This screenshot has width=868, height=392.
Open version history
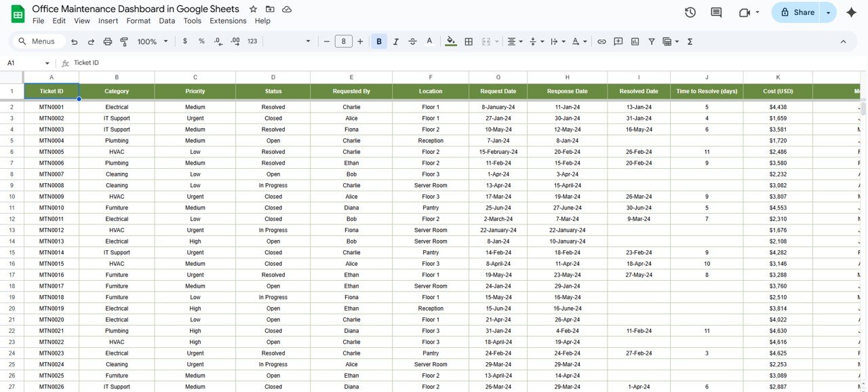coord(690,12)
